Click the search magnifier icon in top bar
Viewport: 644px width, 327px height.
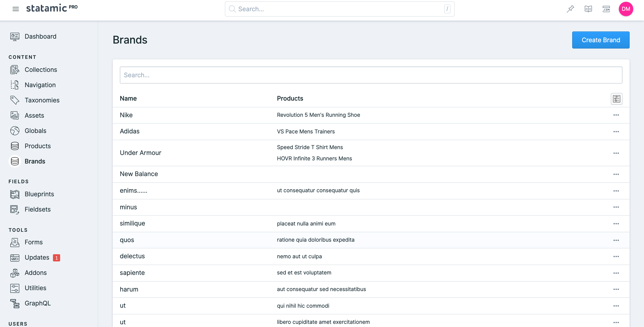pos(232,9)
